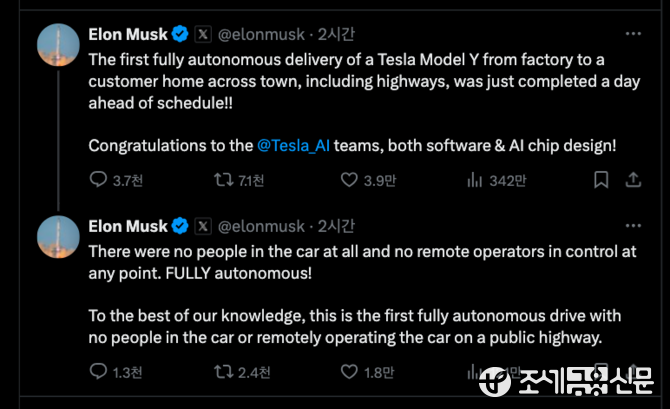View analytics of the 342만 views tweet
The height and width of the screenshot is (409, 670).
point(476,180)
